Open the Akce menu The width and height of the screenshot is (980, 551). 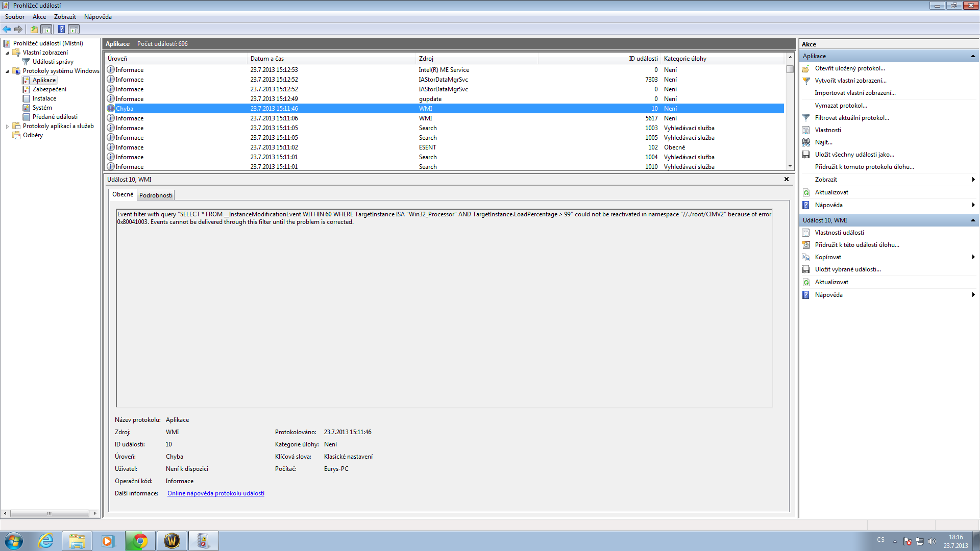click(39, 17)
